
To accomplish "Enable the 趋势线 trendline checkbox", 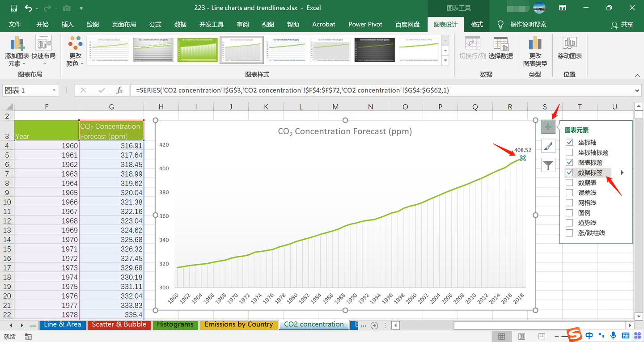I will pyautogui.click(x=569, y=223).
